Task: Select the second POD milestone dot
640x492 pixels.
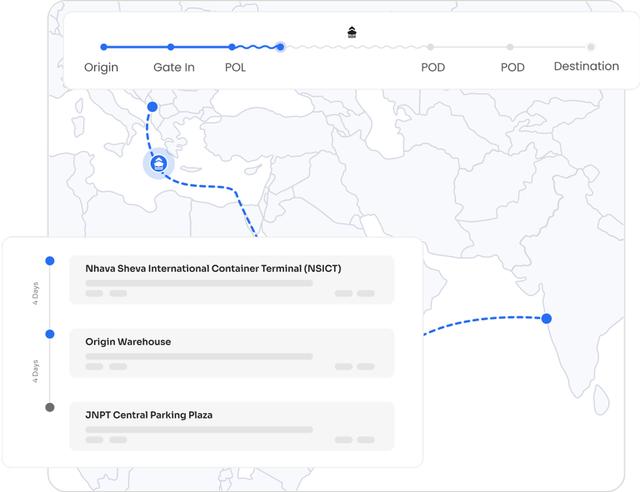Action: [x=510, y=47]
